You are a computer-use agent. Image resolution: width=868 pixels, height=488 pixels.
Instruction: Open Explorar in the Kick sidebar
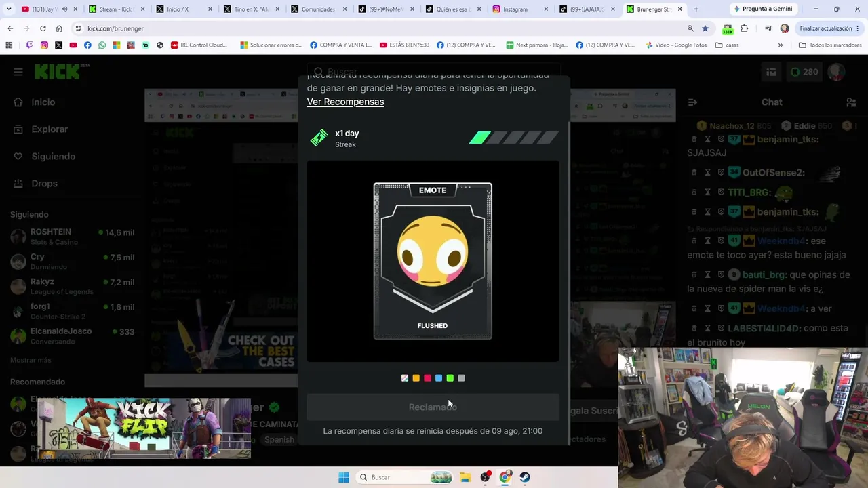[x=49, y=129]
